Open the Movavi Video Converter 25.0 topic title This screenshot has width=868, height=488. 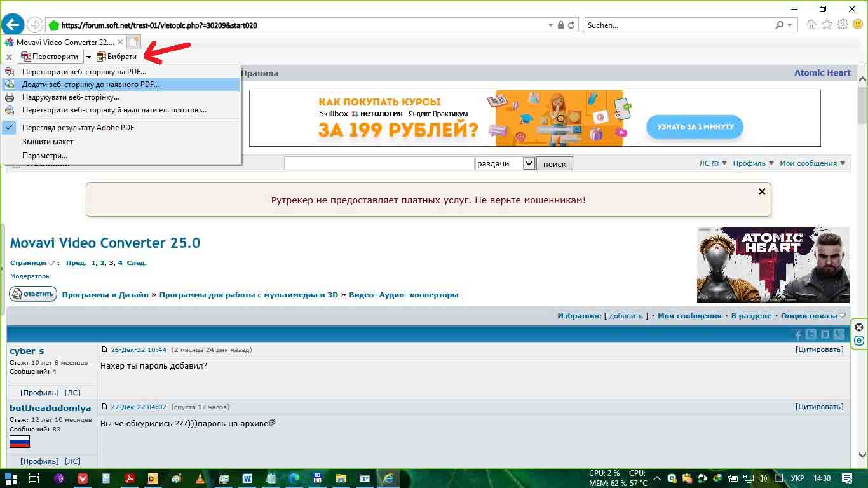click(105, 243)
